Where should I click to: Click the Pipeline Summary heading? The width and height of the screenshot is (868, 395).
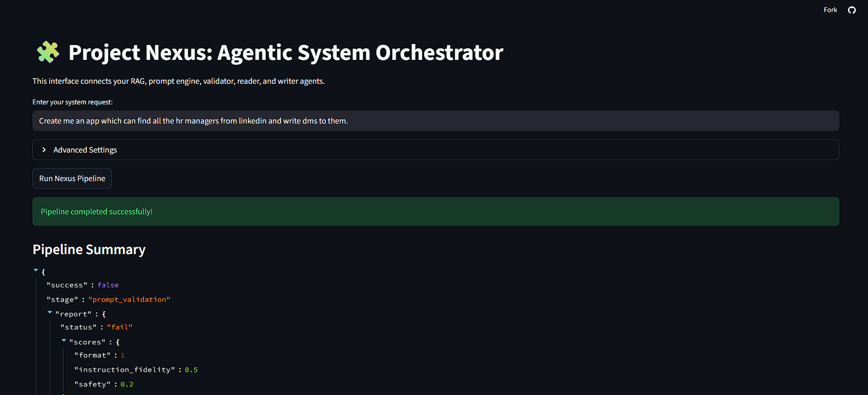tap(89, 249)
